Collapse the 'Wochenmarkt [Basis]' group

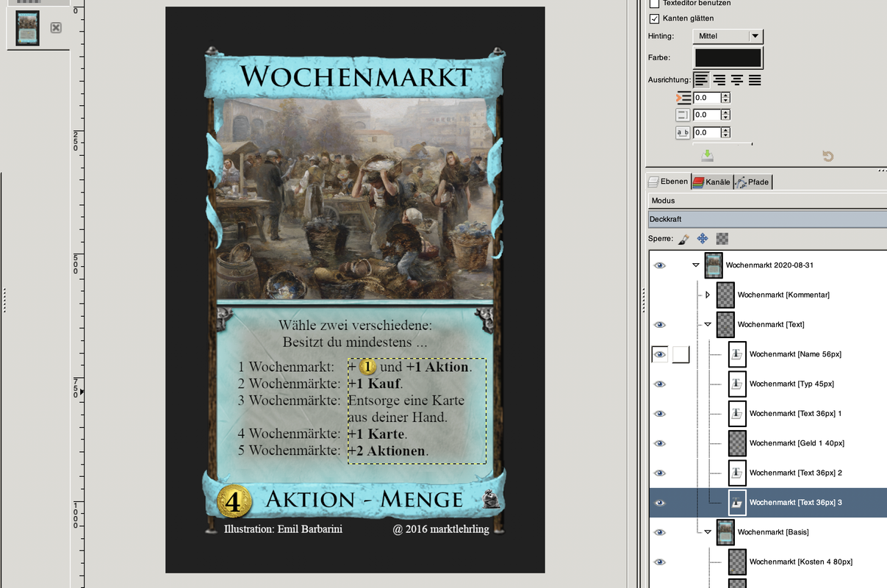(x=708, y=531)
